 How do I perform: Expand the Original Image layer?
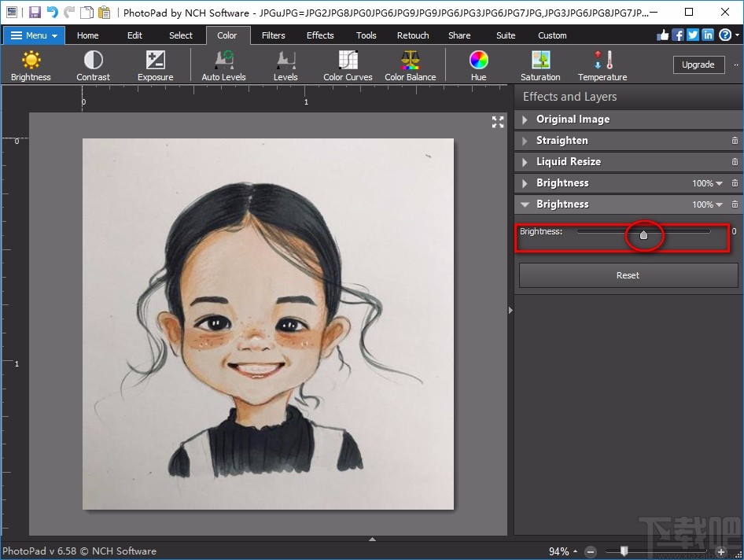(x=524, y=120)
